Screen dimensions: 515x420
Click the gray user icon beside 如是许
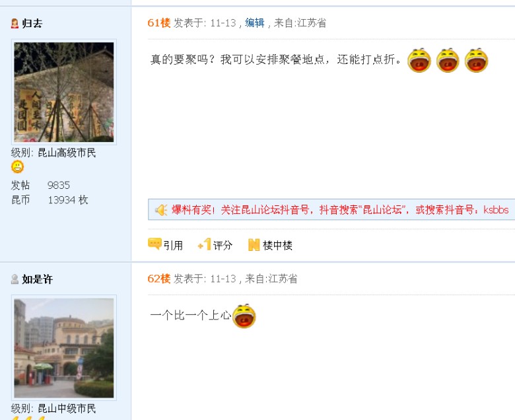[15, 279]
